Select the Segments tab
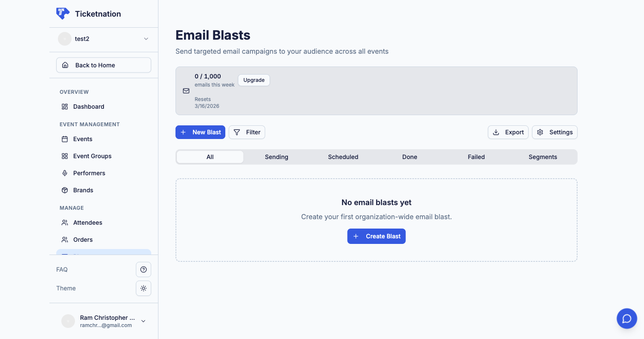644x339 pixels. click(x=543, y=157)
